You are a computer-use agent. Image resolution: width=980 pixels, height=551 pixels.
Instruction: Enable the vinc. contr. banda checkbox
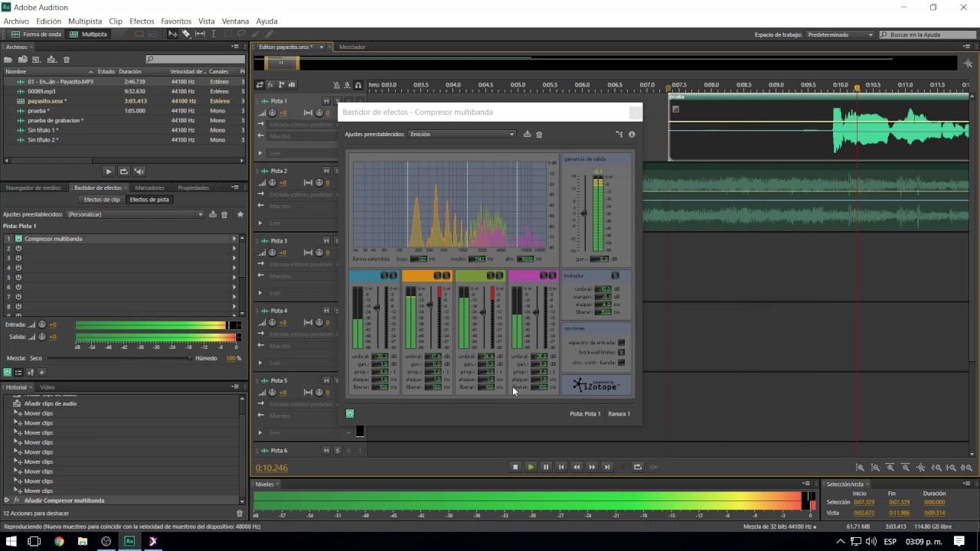pos(622,362)
